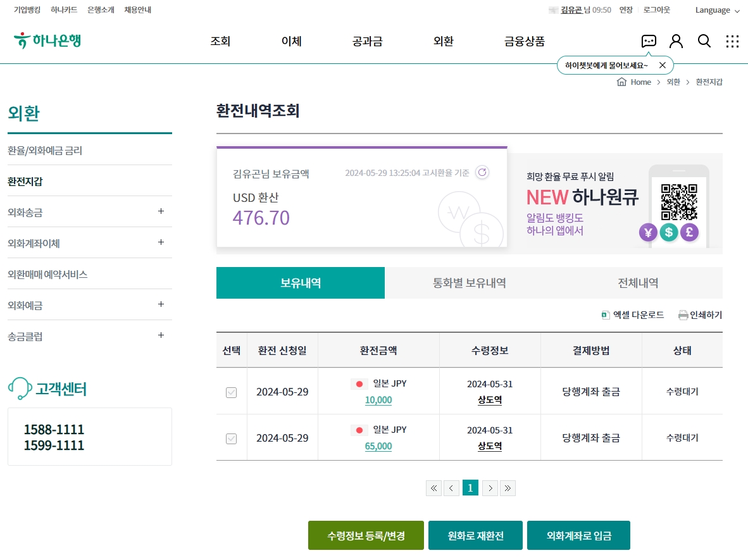The height and width of the screenshot is (560, 748).
Task: Open the 상도역 pickup location link
Action: [x=490, y=400]
